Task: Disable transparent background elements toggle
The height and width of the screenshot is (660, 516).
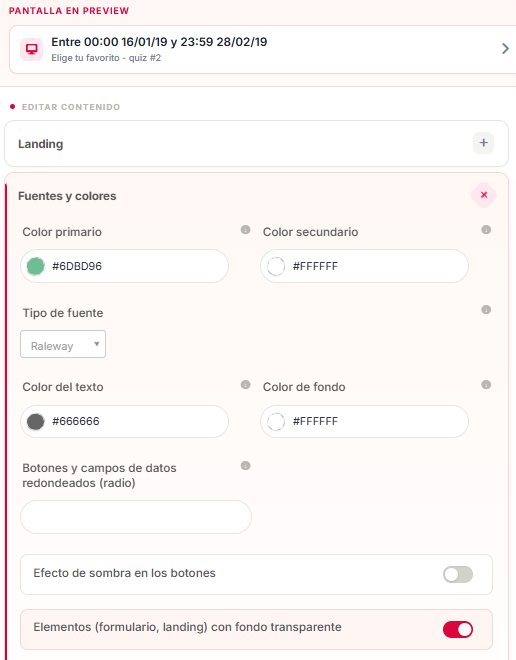Action: [x=458, y=630]
